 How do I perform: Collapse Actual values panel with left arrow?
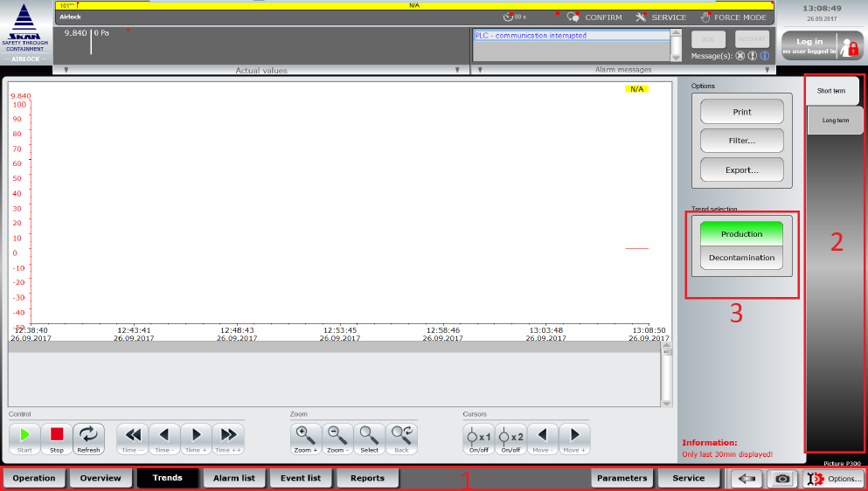pyautogui.click(x=66, y=70)
